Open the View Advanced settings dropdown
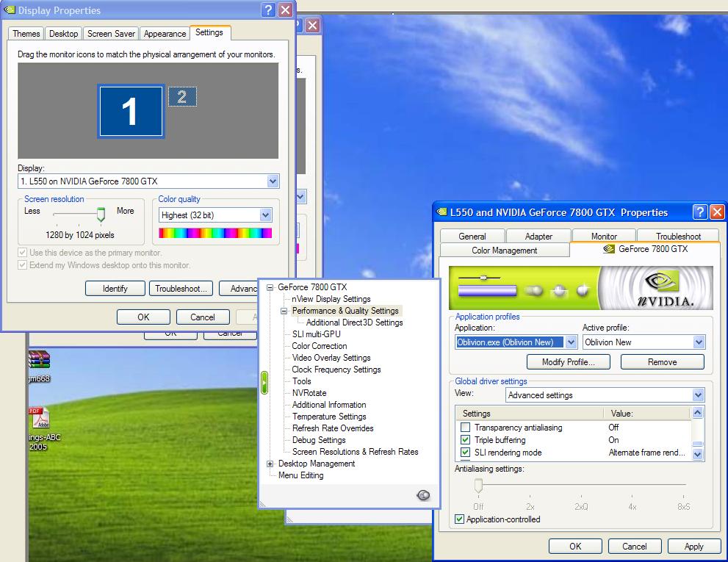Screen dimensions: 728x562 698,395
